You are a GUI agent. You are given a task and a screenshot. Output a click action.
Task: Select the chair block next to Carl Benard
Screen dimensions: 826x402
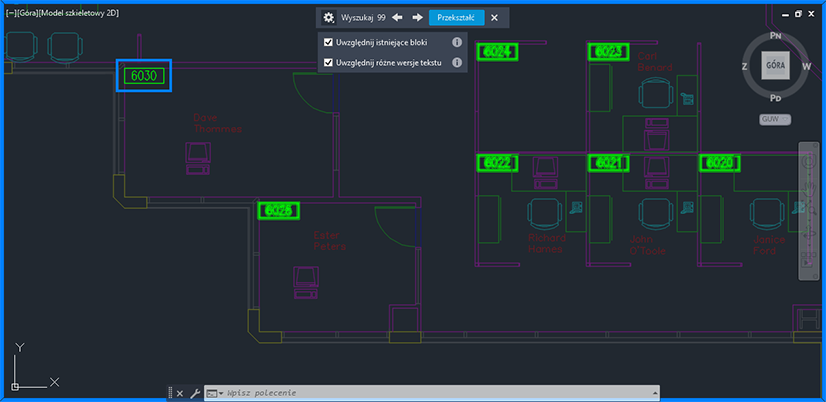point(656,91)
